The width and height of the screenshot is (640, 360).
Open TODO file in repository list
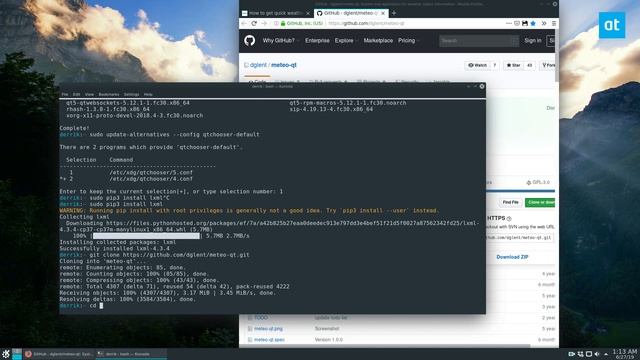pyautogui.click(x=261, y=318)
